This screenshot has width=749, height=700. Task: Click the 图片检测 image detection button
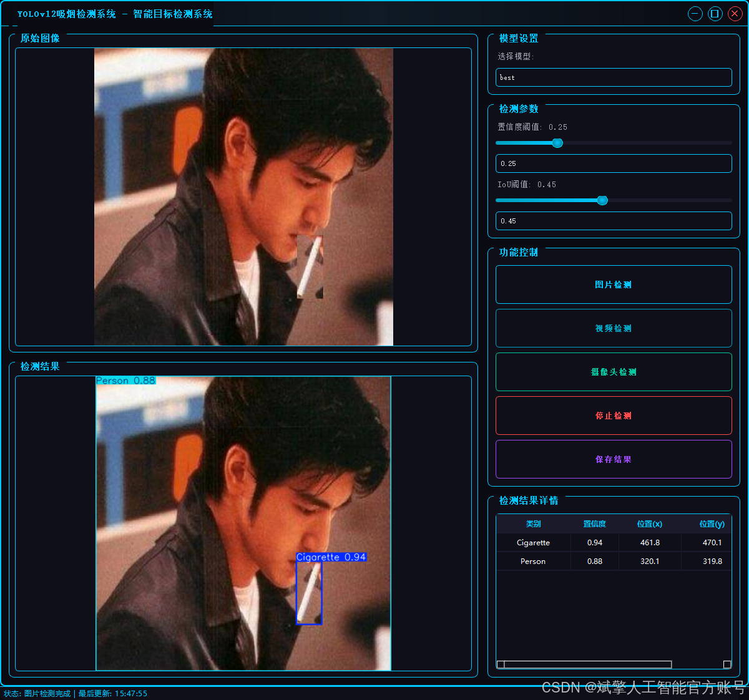(614, 284)
